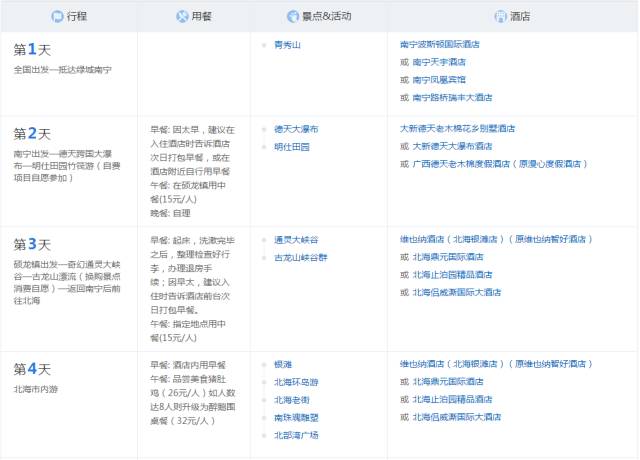Screen dimensions: 640x460
Task: Click the text 全国出发—抵达绿城南宁
Action: [x=62, y=70]
